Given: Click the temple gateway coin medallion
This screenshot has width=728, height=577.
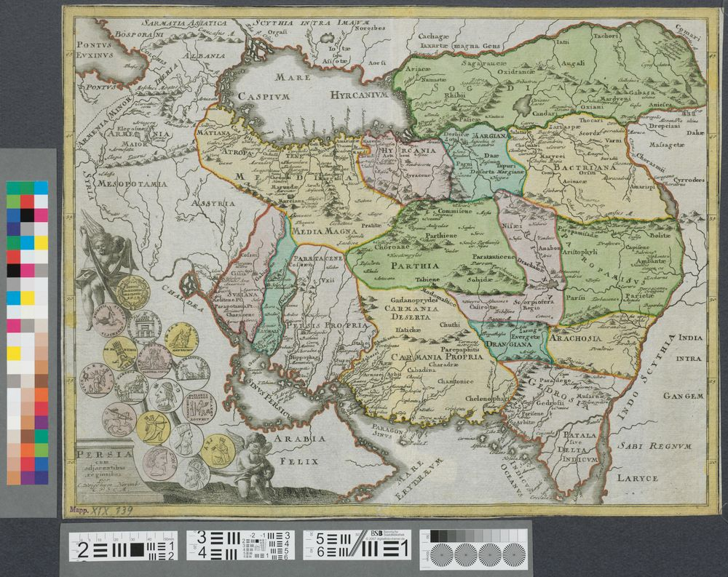Looking at the screenshot, I should pos(144,327).
